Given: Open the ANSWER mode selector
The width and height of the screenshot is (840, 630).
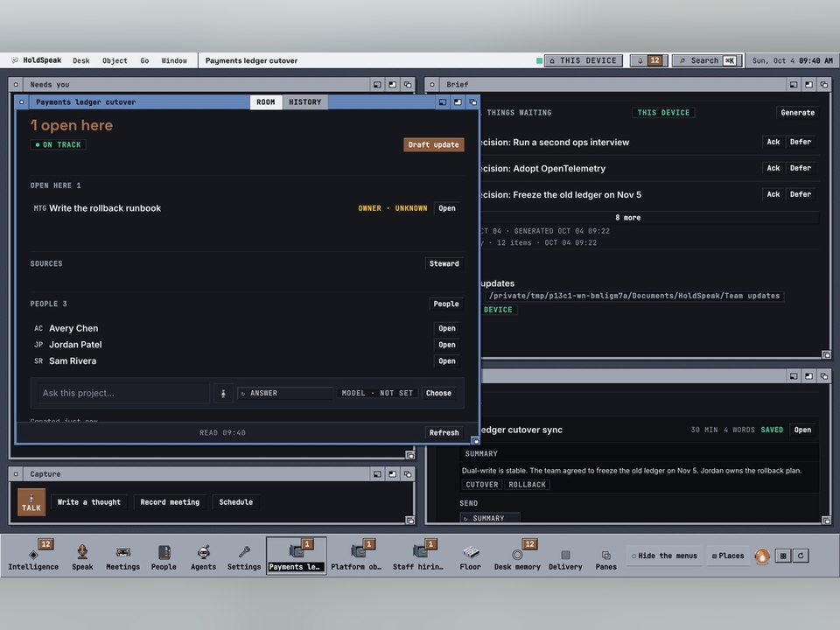Looking at the screenshot, I should pyautogui.click(x=284, y=393).
